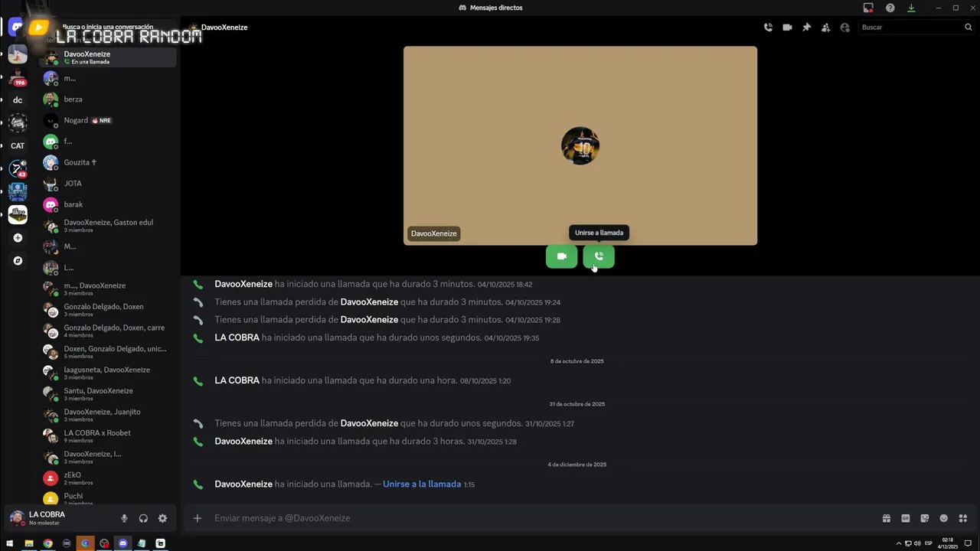Open the server with 43 notification badge
Image resolution: width=980 pixels, height=551 pixels.
pyautogui.click(x=18, y=169)
